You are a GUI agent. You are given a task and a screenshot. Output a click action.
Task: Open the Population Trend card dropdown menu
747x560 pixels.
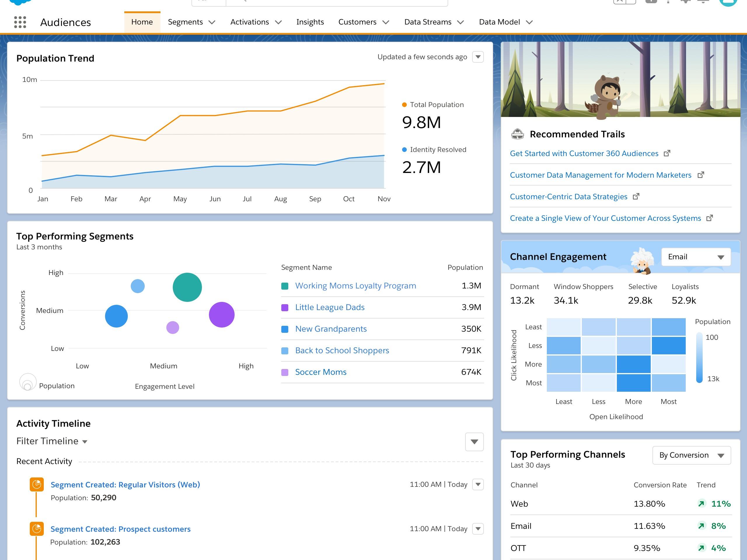478,57
